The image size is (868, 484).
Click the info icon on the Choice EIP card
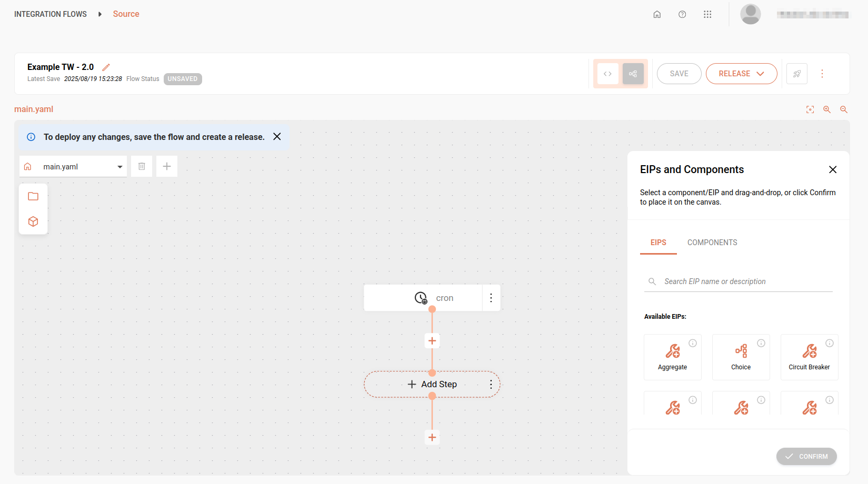click(761, 342)
